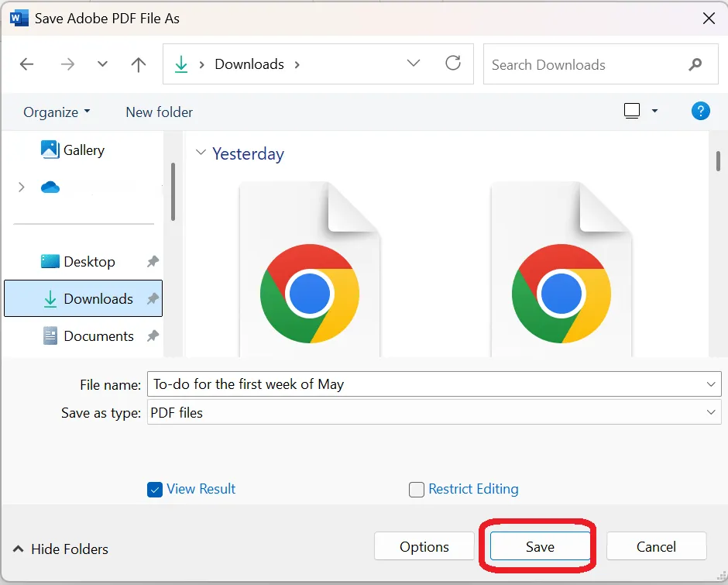Refresh the Downloads folder view
728x585 pixels.
click(x=453, y=64)
